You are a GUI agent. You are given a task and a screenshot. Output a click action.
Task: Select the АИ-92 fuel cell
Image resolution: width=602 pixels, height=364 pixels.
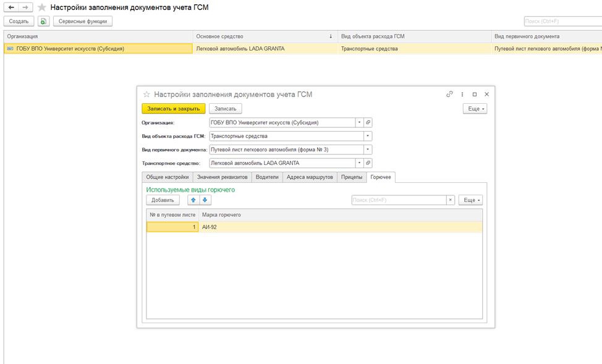click(341, 227)
